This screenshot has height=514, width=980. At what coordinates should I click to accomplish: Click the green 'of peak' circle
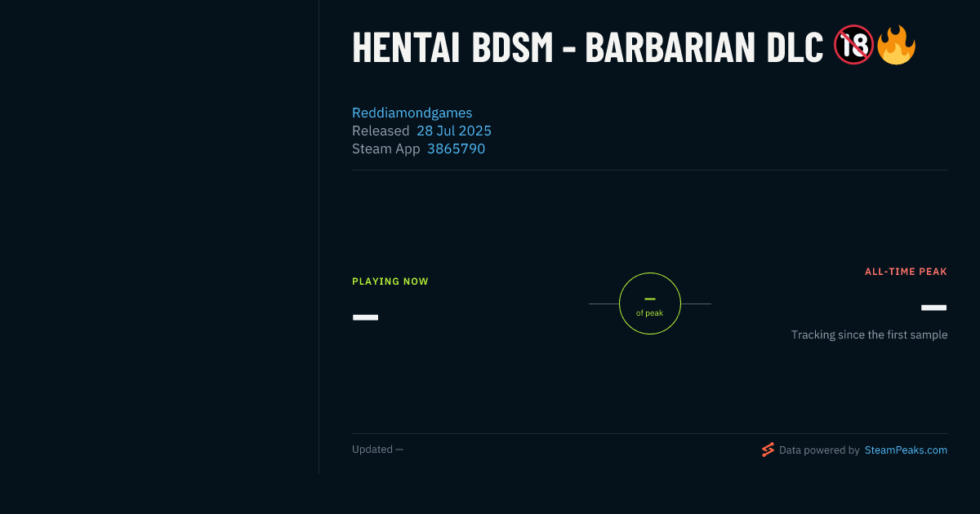(x=650, y=304)
